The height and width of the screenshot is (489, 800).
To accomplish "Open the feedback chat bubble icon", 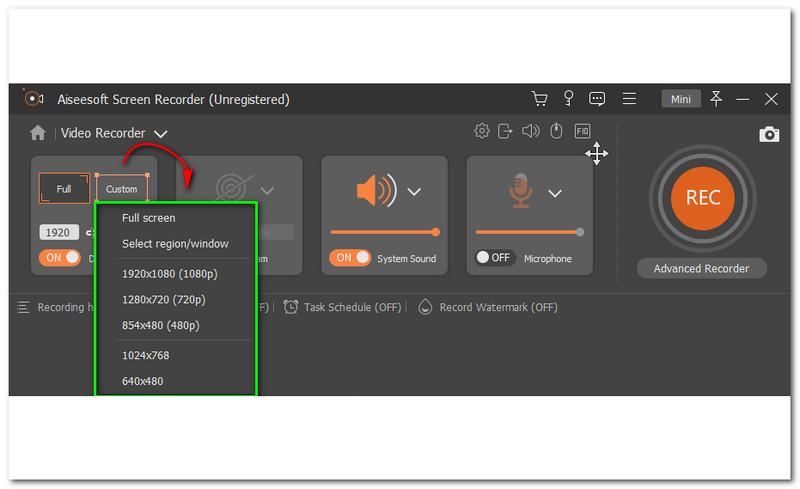I will [x=597, y=99].
